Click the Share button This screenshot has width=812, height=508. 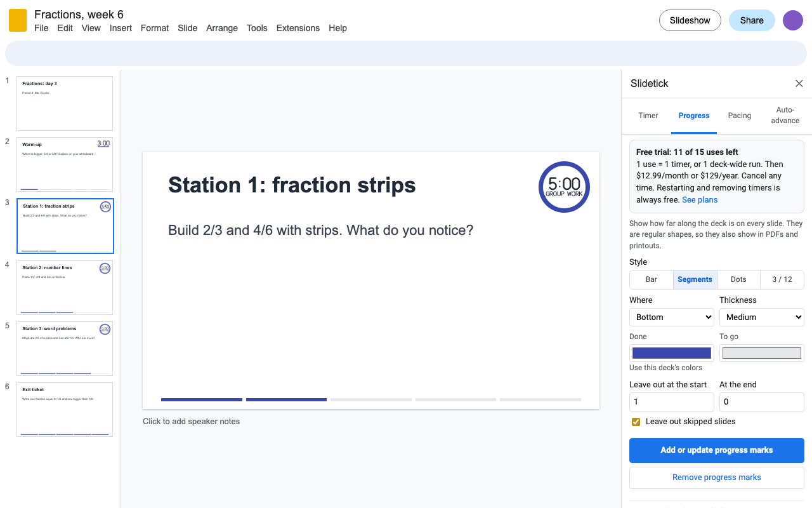click(x=752, y=20)
